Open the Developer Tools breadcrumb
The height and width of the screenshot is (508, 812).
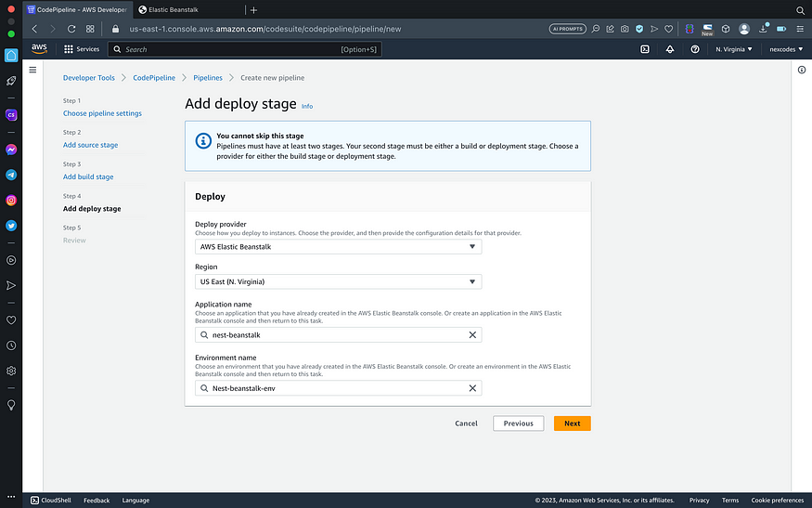(x=89, y=78)
